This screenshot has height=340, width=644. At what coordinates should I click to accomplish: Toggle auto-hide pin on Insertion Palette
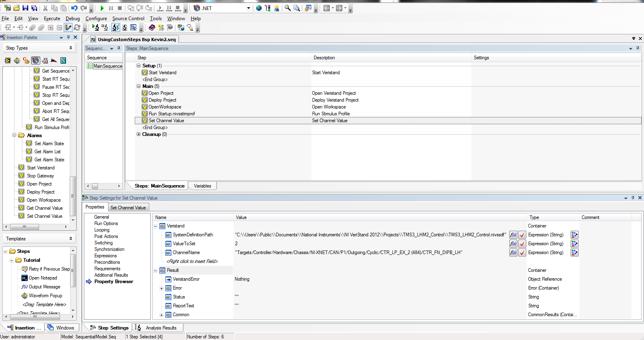click(68, 37)
